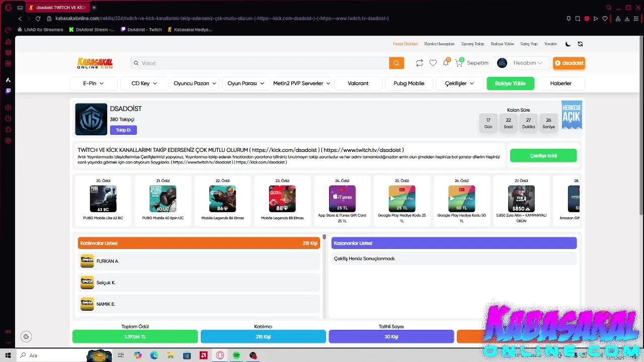Select Mobile Legends 88 Elmas prize thumbnail
The width and height of the screenshot is (644, 362).
(282, 200)
